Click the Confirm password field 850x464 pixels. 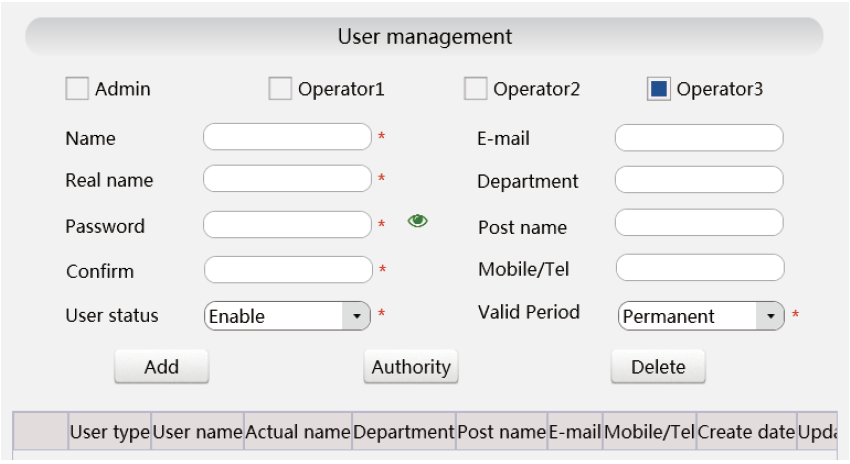pos(288,269)
